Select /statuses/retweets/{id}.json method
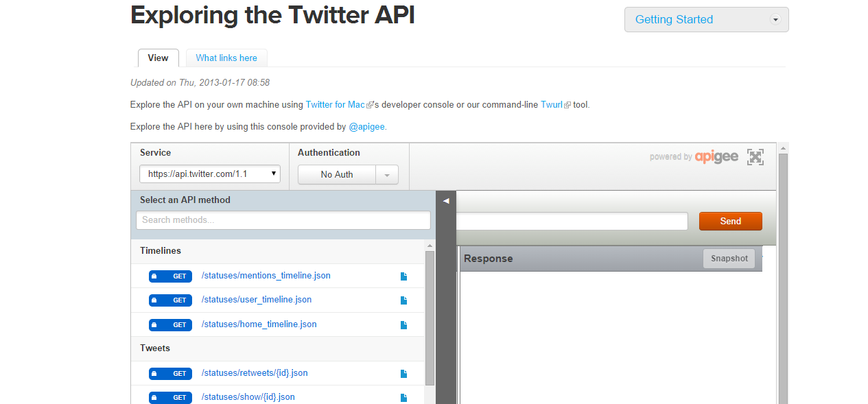The width and height of the screenshot is (868, 404). point(255,373)
